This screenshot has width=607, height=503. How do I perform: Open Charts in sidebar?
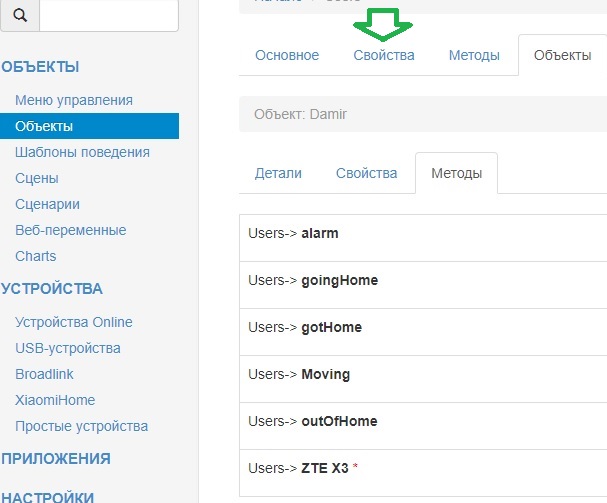click(x=35, y=256)
